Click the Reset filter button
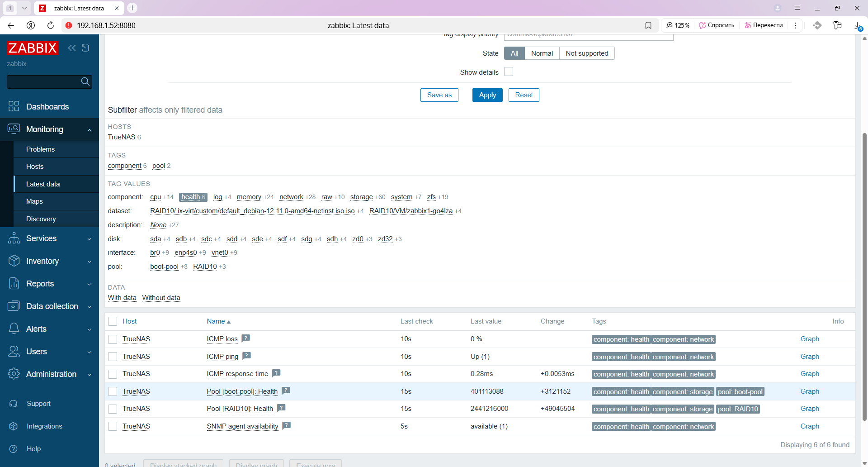This screenshot has height=467, width=868. (x=524, y=95)
